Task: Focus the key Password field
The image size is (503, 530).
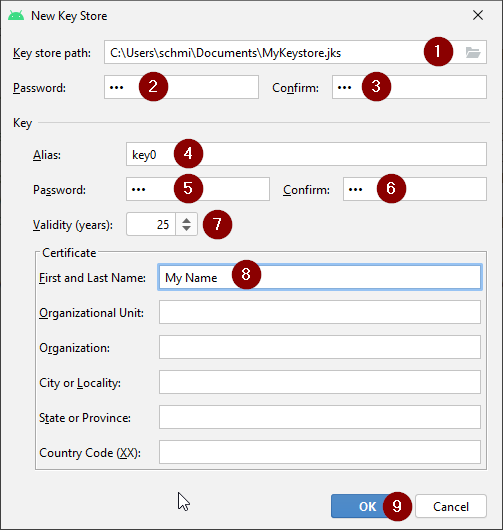Action: pyautogui.click(x=198, y=189)
